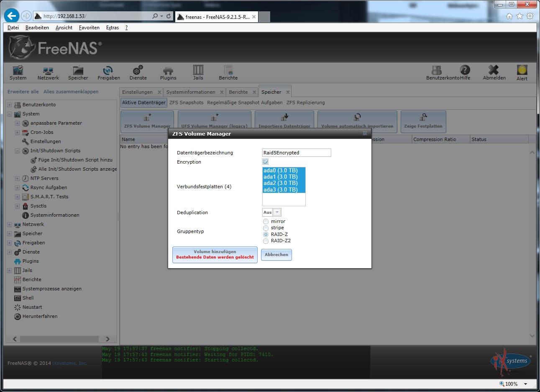This screenshot has width=540, height=392.
Task: Switch to the ZFS Snapshots subtab
Action: click(x=186, y=102)
